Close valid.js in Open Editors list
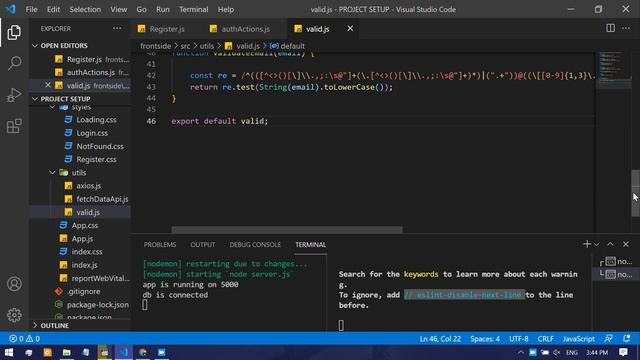This screenshot has width=640, height=360. tap(48, 85)
